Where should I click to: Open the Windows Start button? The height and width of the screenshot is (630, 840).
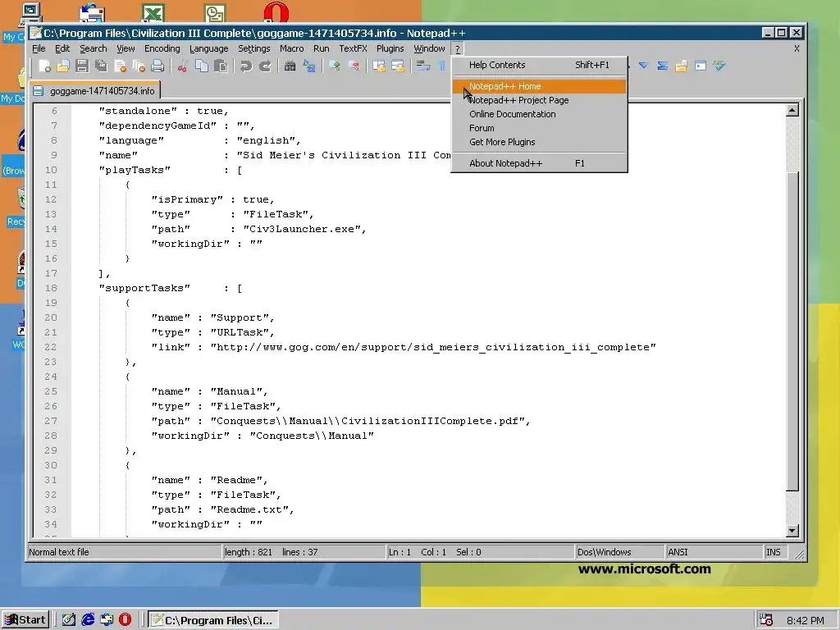pyautogui.click(x=25, y=620)
